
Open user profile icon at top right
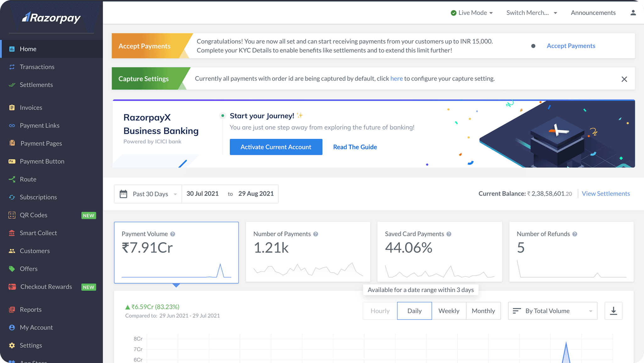pos(633,13)
